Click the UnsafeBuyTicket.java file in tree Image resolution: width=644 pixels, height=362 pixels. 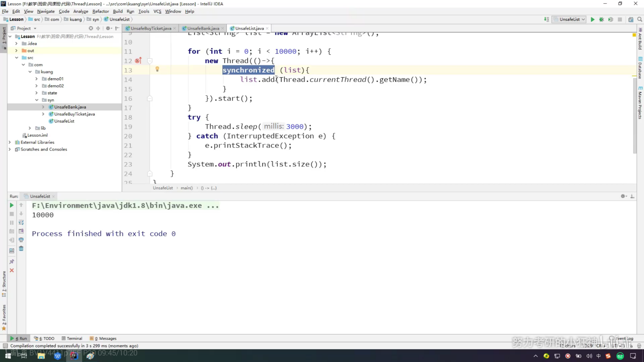coord(74,114)
